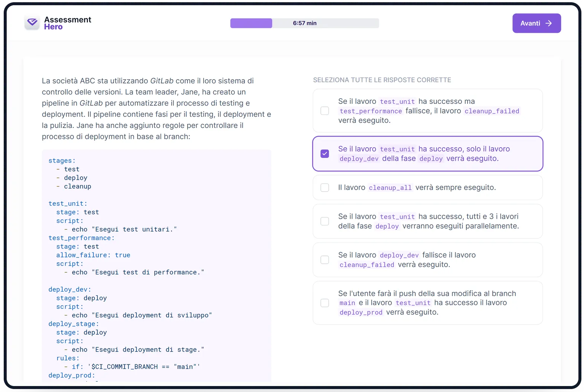Screen dimensions: 584x392
Task: Check the 'deploy_dev fallisce' cleanup_failed answer
Action: pos(325,260)
